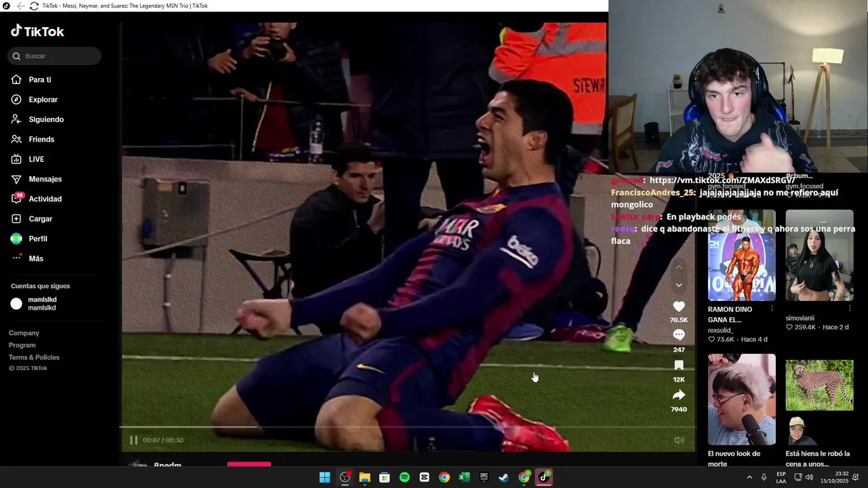The image size is (868, 488).
Task: Open File Explorer from the taskbar
Action: (365, 477)
